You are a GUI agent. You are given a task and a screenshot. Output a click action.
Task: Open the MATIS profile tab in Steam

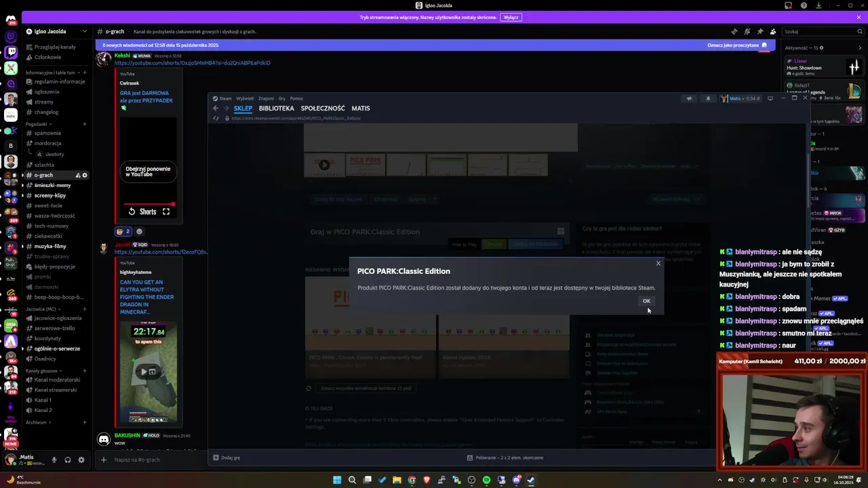pyautogui.click(x=361, y=108)
